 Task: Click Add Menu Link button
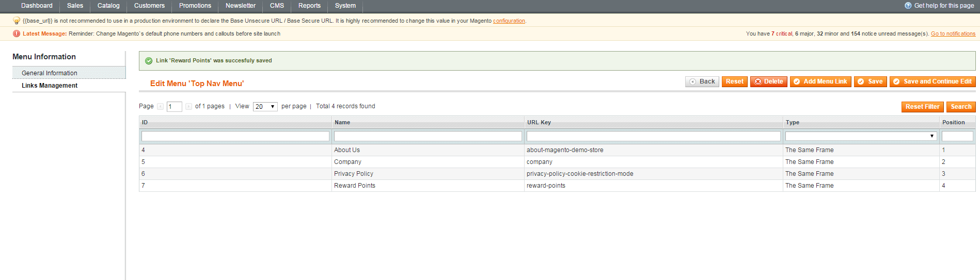(820, 81)
